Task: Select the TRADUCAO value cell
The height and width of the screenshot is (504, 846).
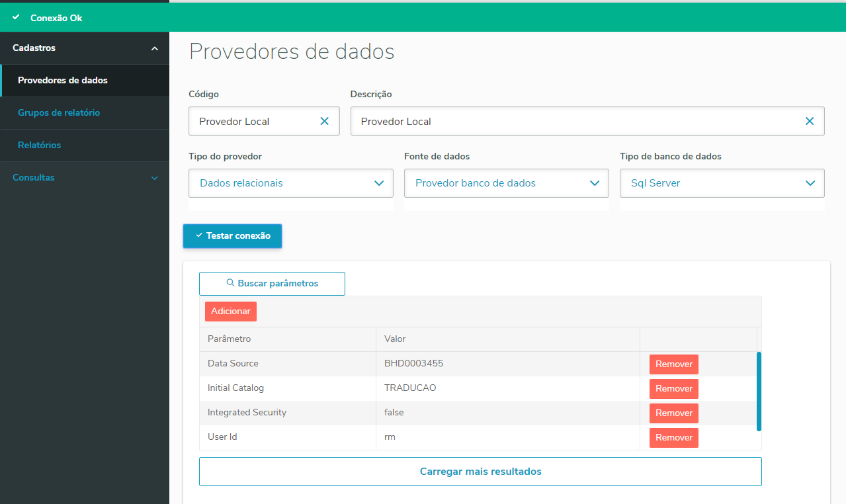Action: tap(508, 388)
